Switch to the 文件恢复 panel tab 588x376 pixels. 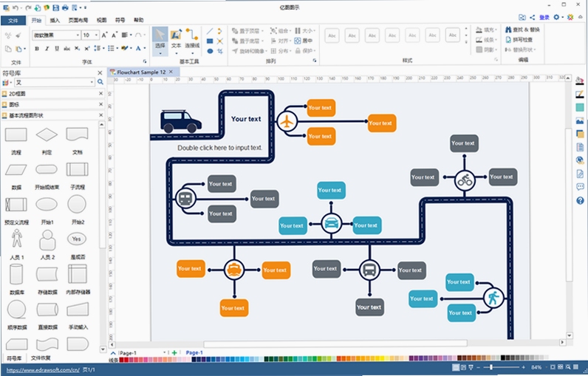(x=41, y=358)
